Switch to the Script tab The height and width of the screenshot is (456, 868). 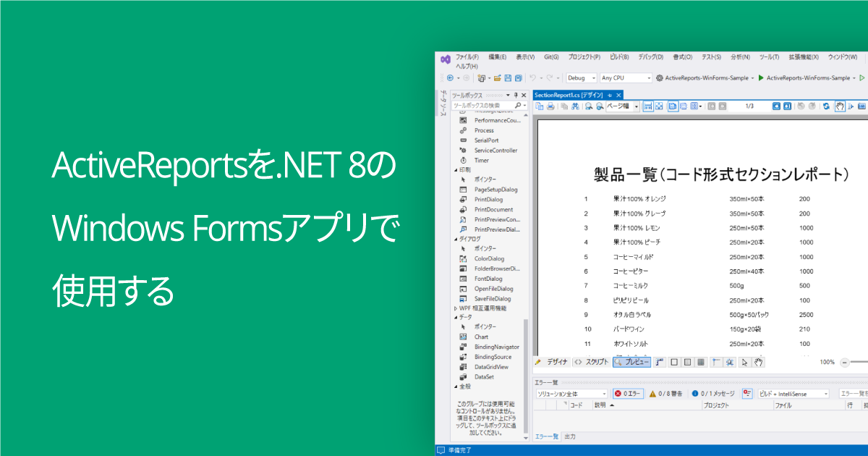pos(591,362)
